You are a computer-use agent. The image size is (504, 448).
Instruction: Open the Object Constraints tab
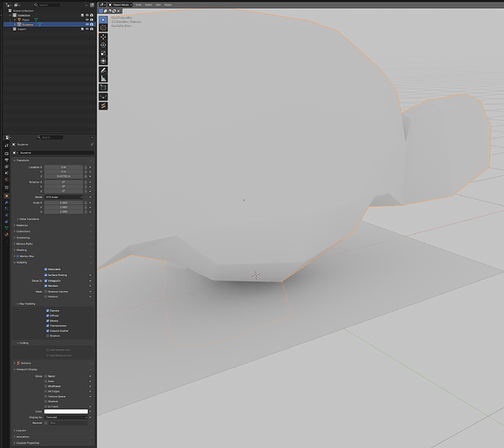click(x=6, y=221)
